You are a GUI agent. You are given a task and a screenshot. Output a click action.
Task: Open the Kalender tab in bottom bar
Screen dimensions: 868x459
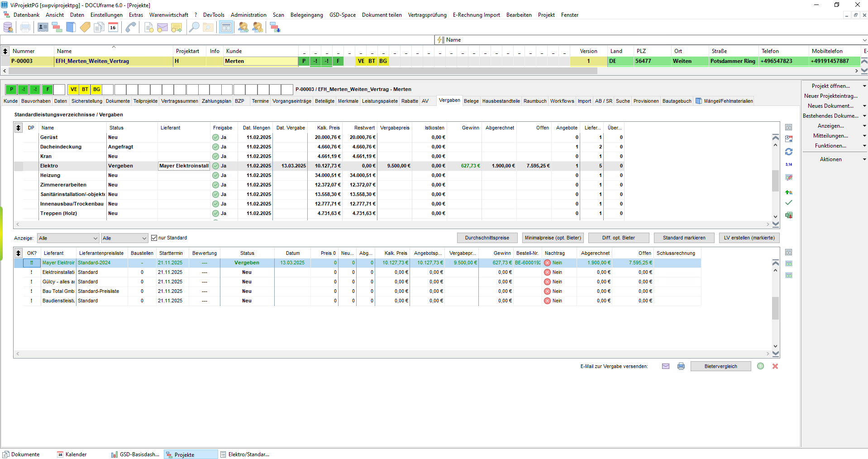click(72, 454)
